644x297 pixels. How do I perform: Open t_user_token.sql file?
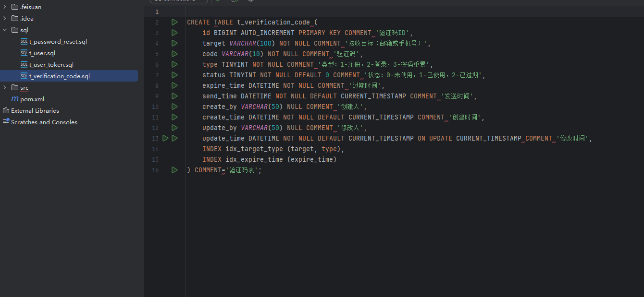pyautogui.click(x=51, y=65)
